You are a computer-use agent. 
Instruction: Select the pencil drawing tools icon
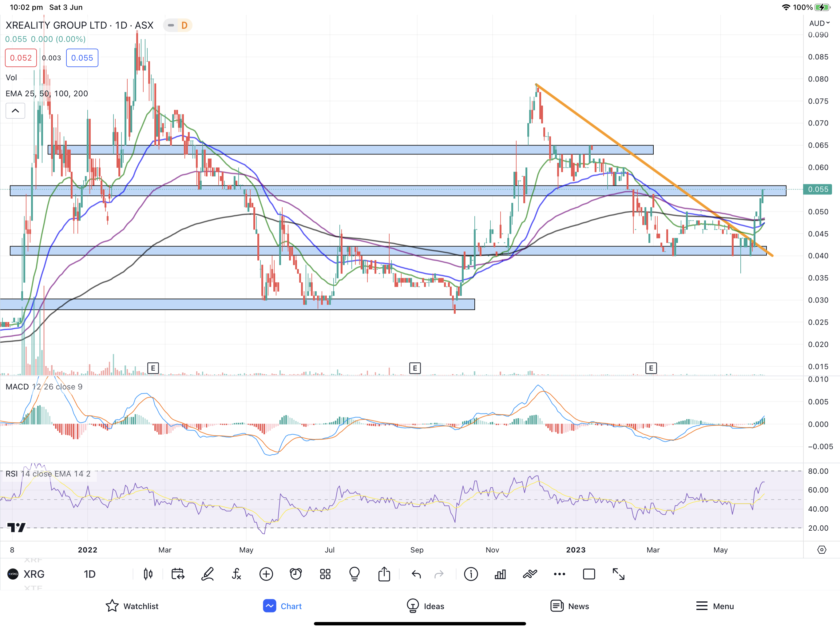207,574
